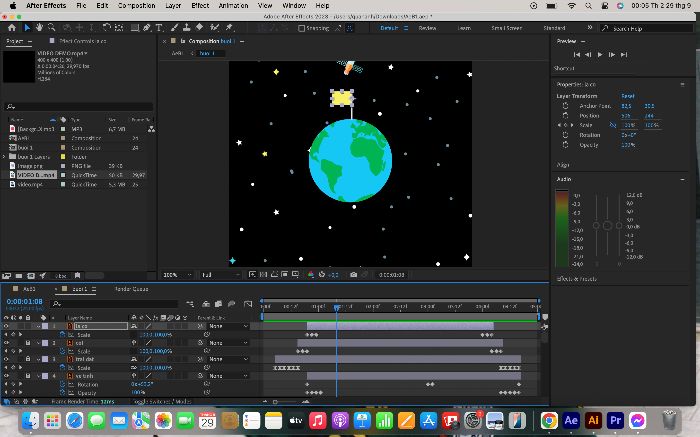700x437 pixels.
Task: Switch to the Small Screen workspace
Action: [x=506, y=28]
